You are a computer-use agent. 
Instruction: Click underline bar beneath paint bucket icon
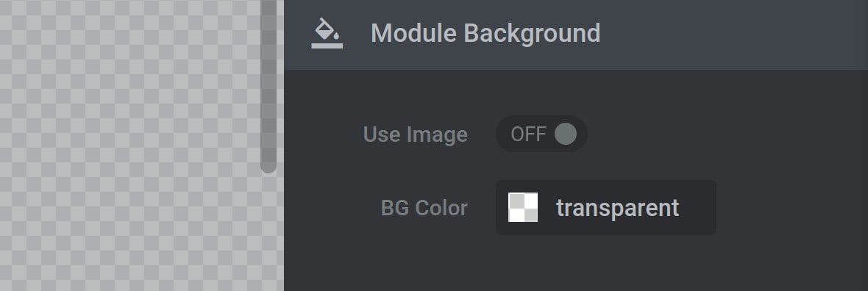coord(327,46)
